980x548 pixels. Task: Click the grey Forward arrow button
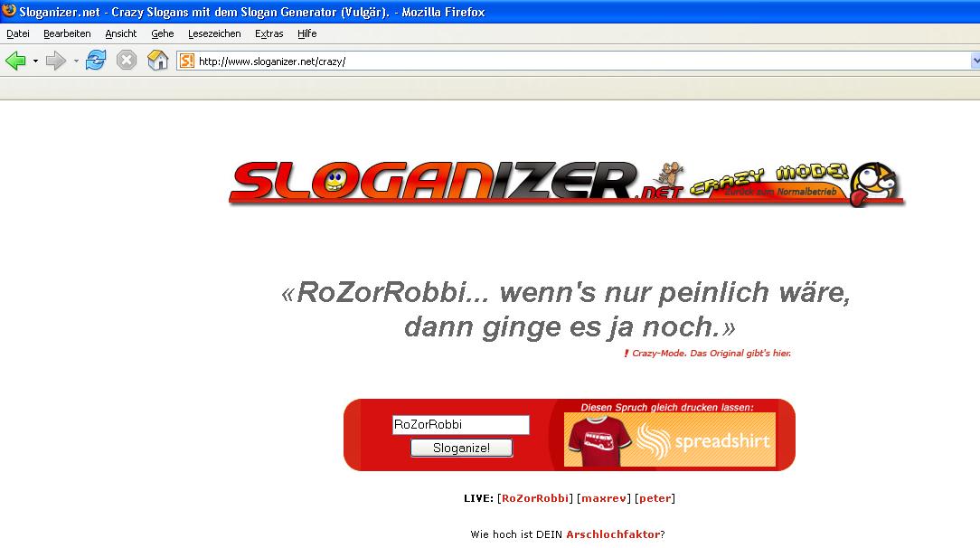(x=56, y=61)
